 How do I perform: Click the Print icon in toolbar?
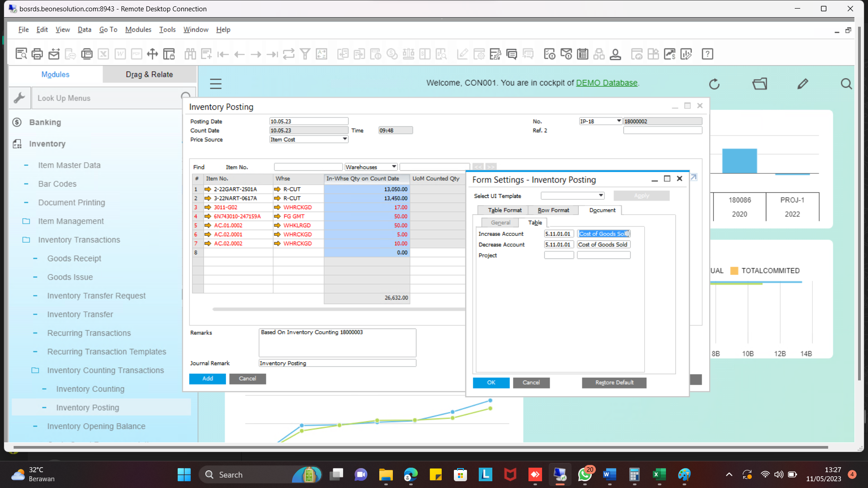(38, 54)
